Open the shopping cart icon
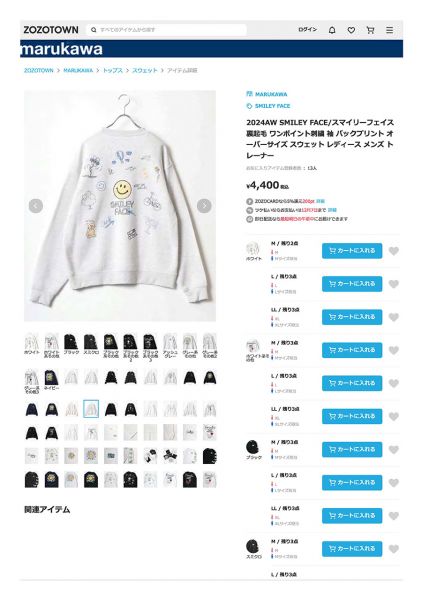 370,30
